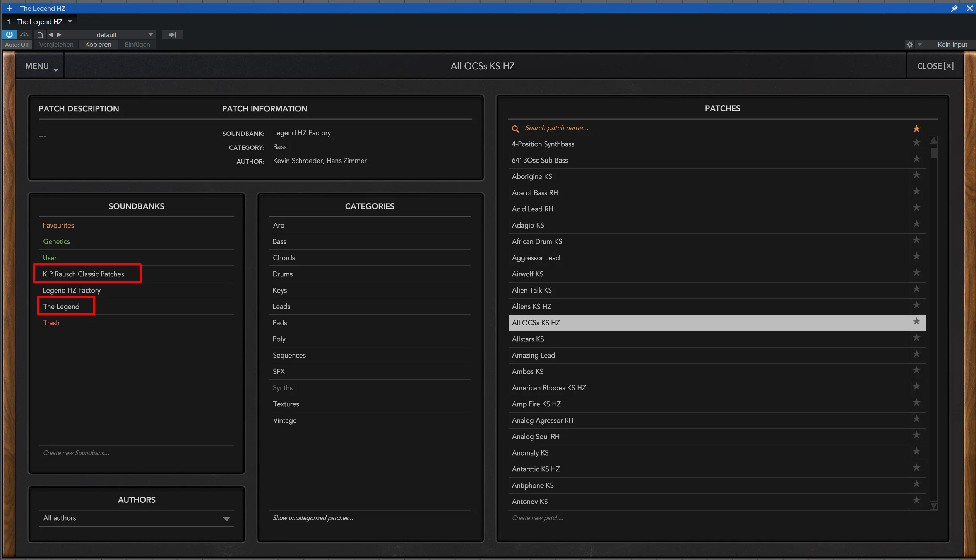
Task: Click the Kopieren button
Action: coord(98,45)
